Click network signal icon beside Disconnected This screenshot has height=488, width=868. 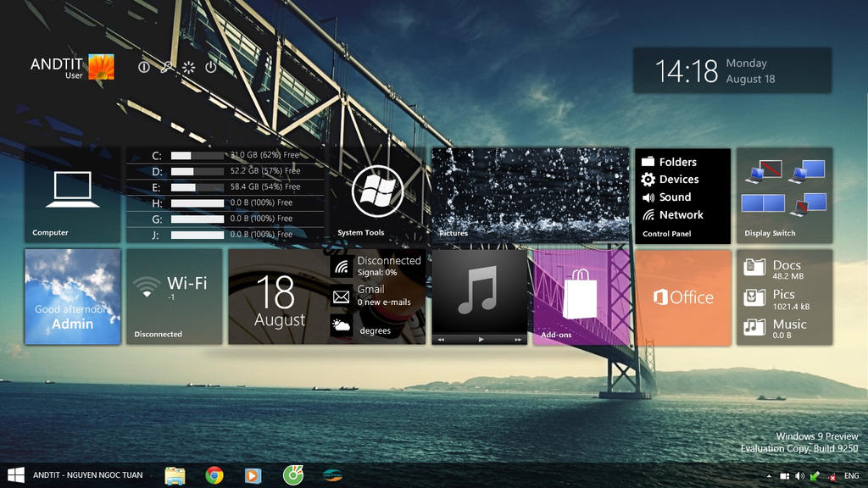click(x=342, y=267)
